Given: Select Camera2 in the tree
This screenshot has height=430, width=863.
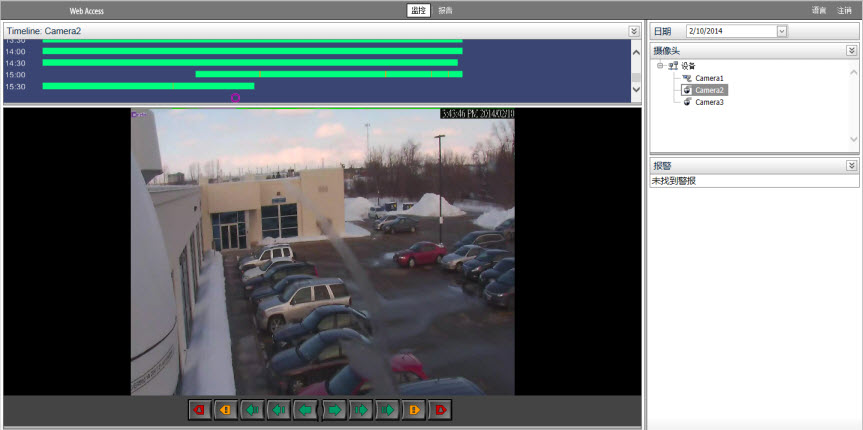Looking at the screenshot, I should click(709, 90).
